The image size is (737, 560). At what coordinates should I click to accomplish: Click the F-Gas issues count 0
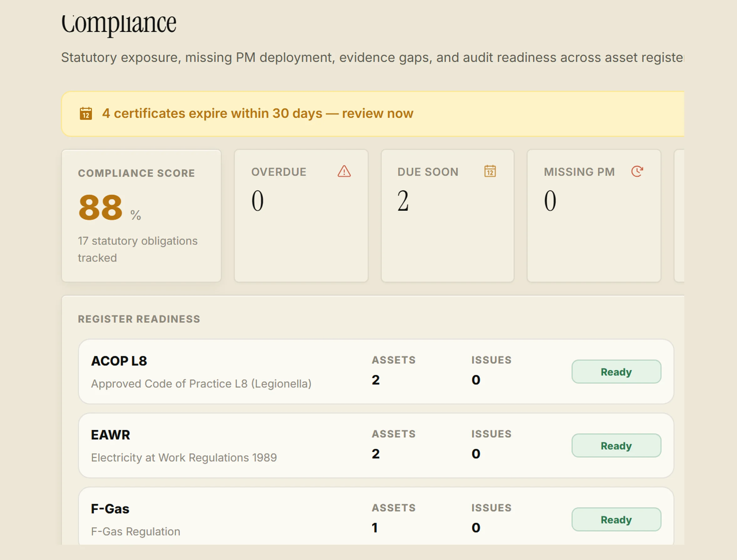tap(476, 528)
